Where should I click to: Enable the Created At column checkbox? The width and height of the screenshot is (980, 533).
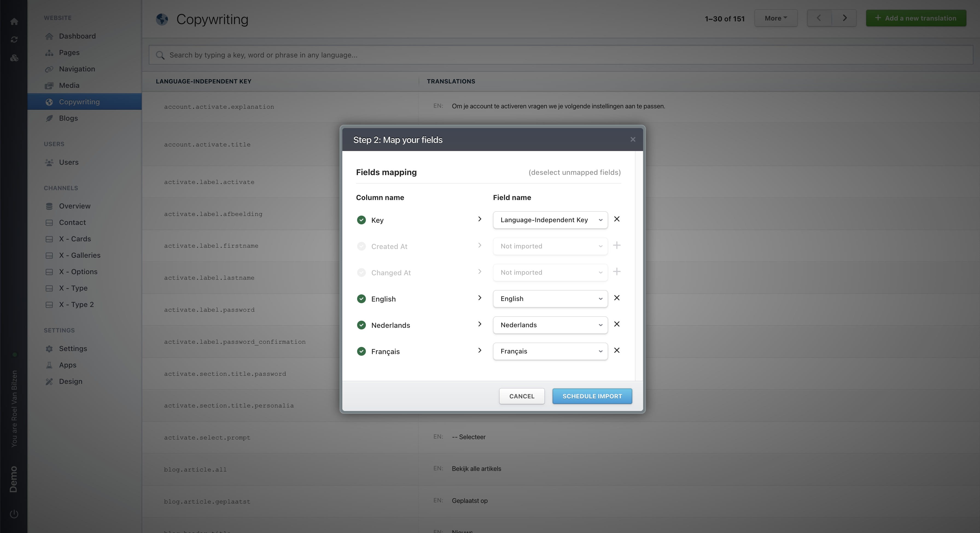click(361, 246)
